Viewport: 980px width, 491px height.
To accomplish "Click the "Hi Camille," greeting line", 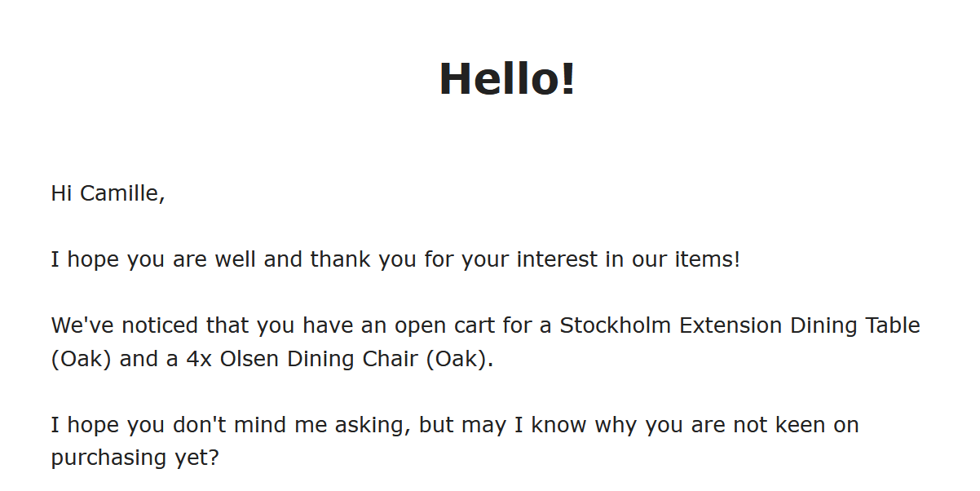I will point(108,193).
